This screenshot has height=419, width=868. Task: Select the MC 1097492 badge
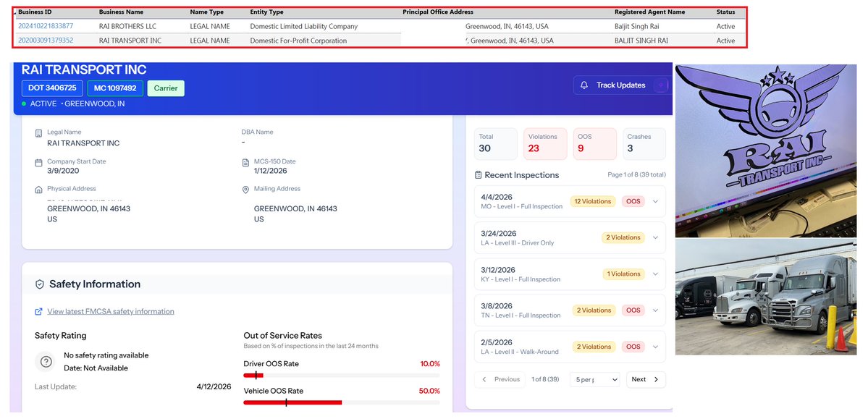[x=115, y=88]
